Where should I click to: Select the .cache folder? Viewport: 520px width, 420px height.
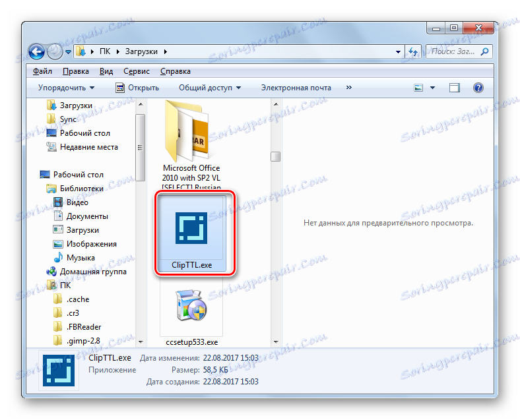(78, 299)
